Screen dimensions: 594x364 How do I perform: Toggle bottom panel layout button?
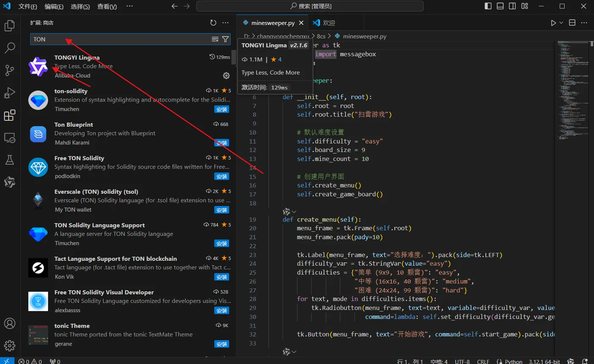coord(501,6)
